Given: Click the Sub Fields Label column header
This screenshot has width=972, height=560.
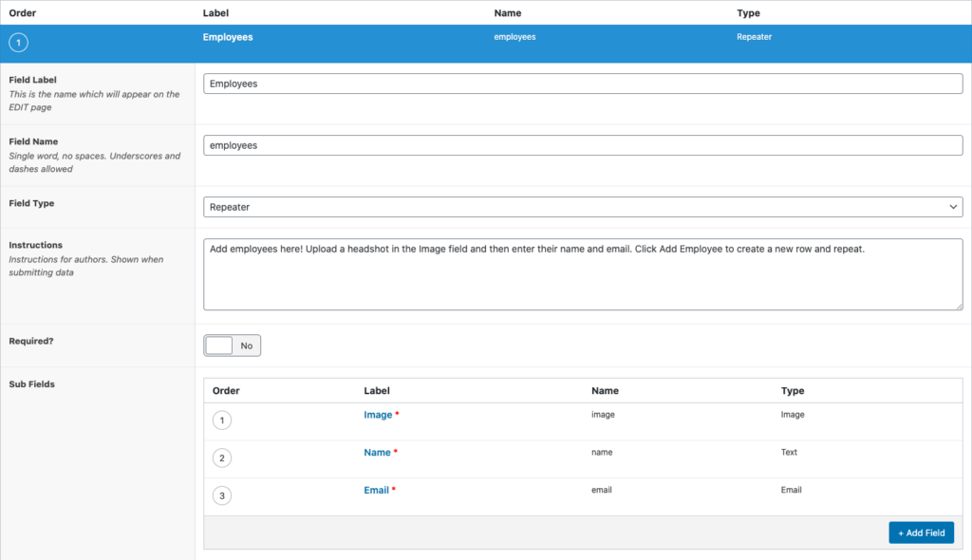Looking at the screenshot, I should pyautogui.click(x=376, y=391).
